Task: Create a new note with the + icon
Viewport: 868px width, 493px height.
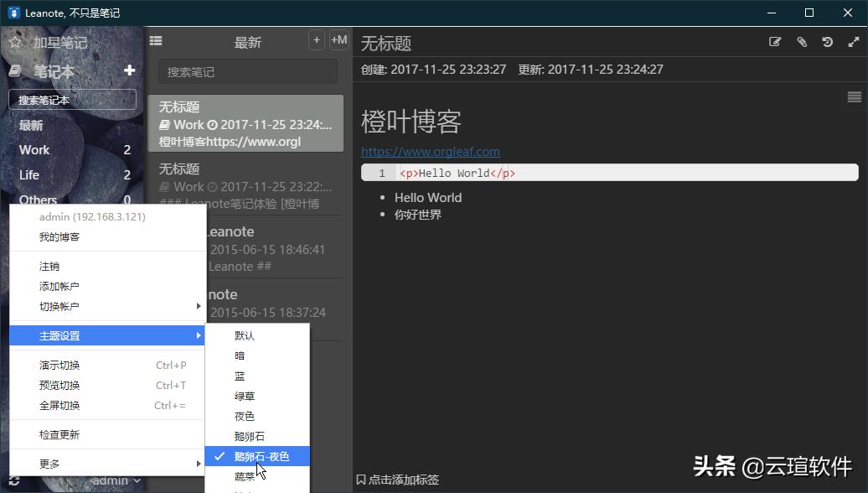Action: 317,39
